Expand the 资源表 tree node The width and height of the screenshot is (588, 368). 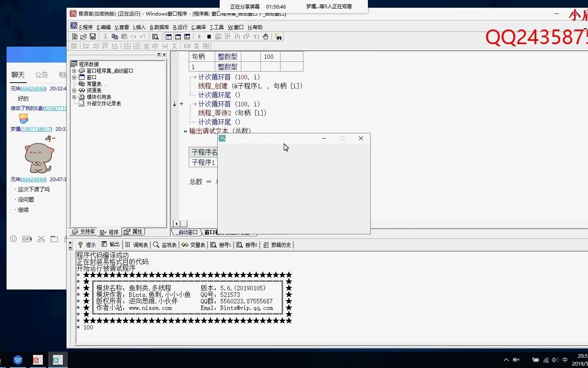click(74, 90)
